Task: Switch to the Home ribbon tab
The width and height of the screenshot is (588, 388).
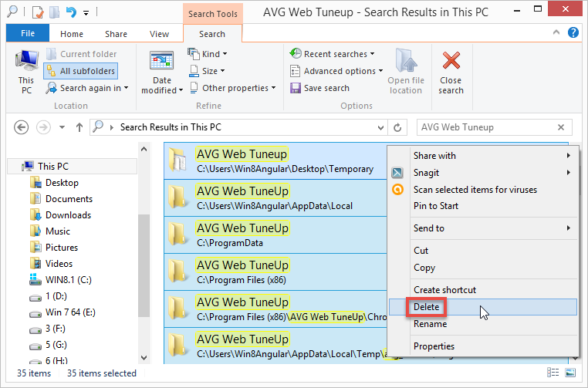Action: tap(72, 34)
